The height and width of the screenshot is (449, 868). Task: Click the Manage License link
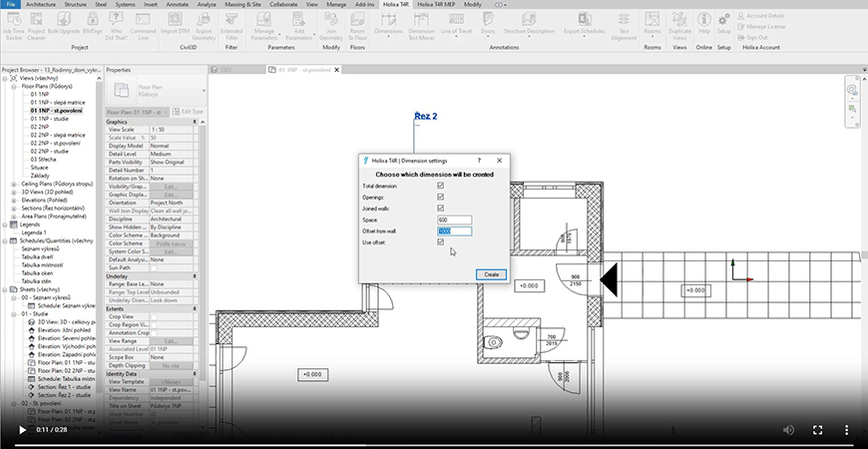761,27
